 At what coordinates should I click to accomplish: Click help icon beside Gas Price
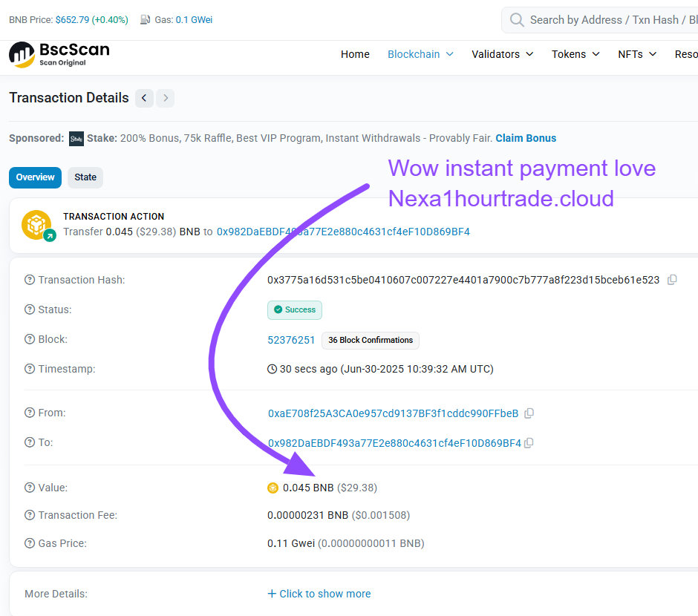coord(30,543)
